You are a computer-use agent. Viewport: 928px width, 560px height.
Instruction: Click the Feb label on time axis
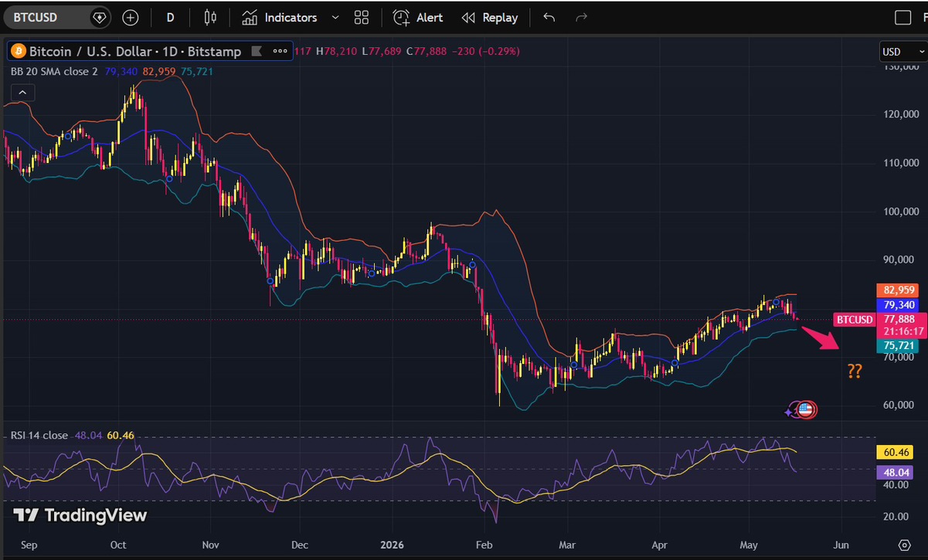pyautogui.click(x=483, y=545)
